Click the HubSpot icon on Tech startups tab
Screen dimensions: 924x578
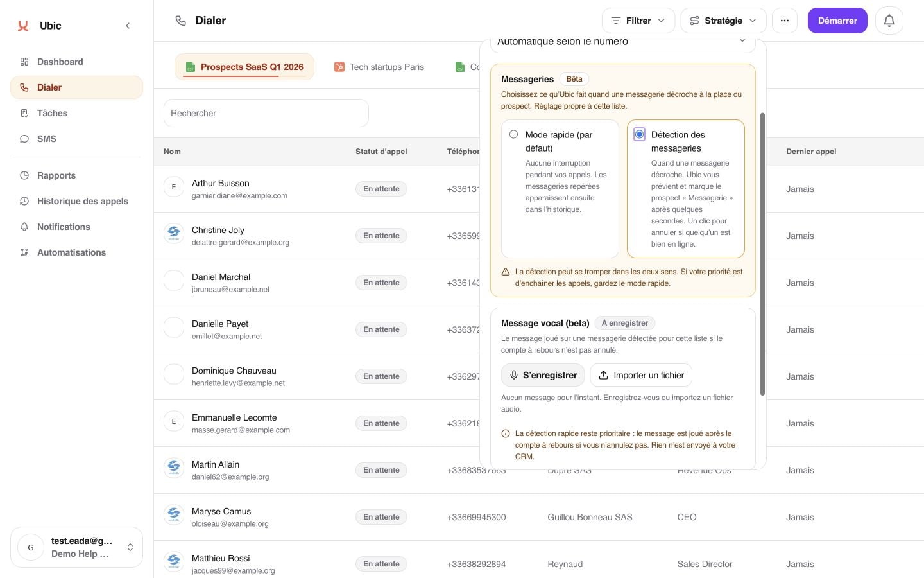[x=339, y=67]
